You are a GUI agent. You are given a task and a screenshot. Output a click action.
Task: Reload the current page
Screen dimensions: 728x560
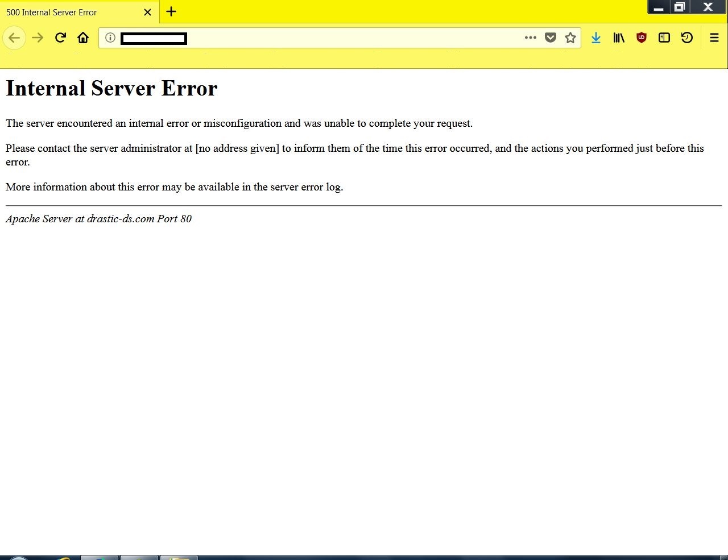60,38
